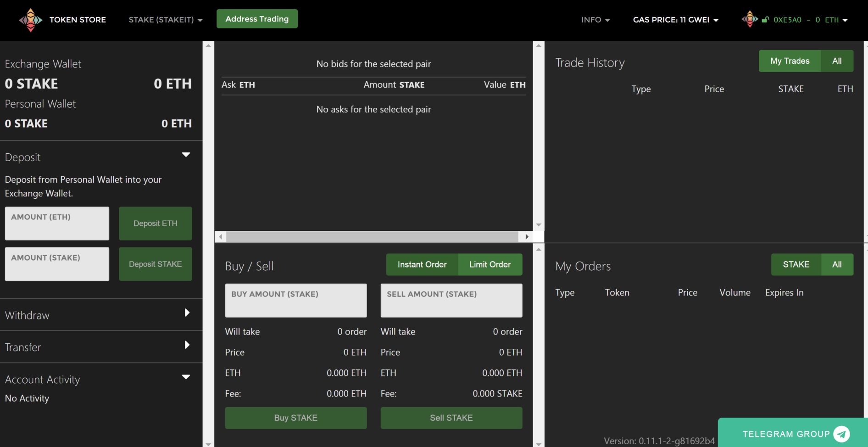Viewport: 868px width, 447px height.
Task: Click the order book scroll-right arrow
Action: pos(527,237)
